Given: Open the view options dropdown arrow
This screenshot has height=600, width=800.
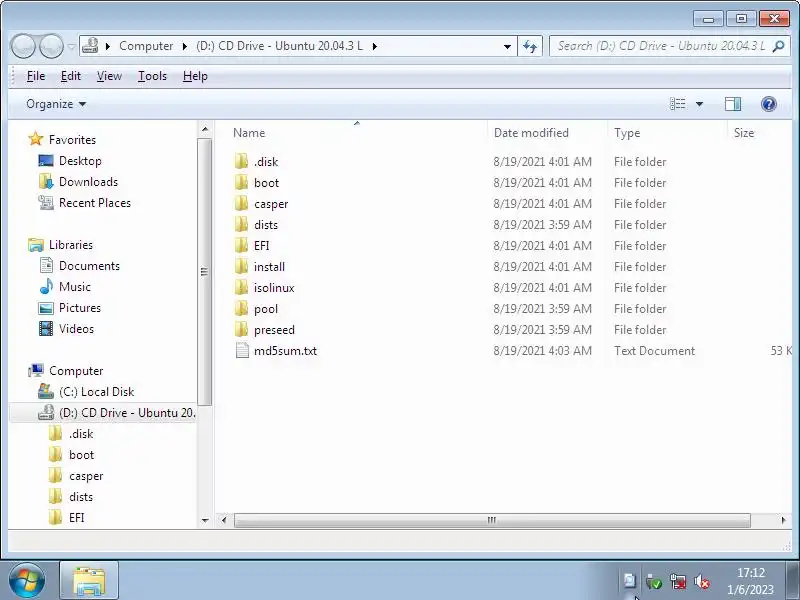Looking at the screenshot, I should pyautogui.click(x=699, y=104).
